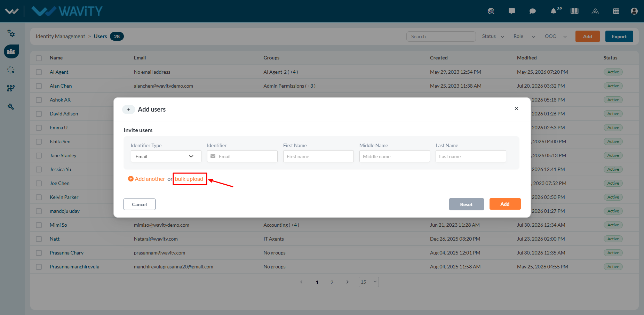Click Cancel in the Add users dialog
644x315 pixels.
(x=140, y=204)
